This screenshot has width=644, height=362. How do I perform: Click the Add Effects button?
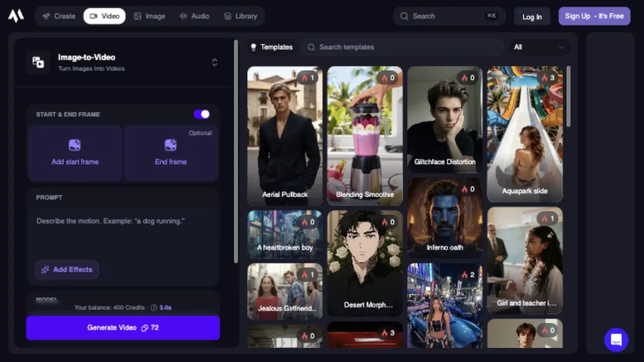67,269
